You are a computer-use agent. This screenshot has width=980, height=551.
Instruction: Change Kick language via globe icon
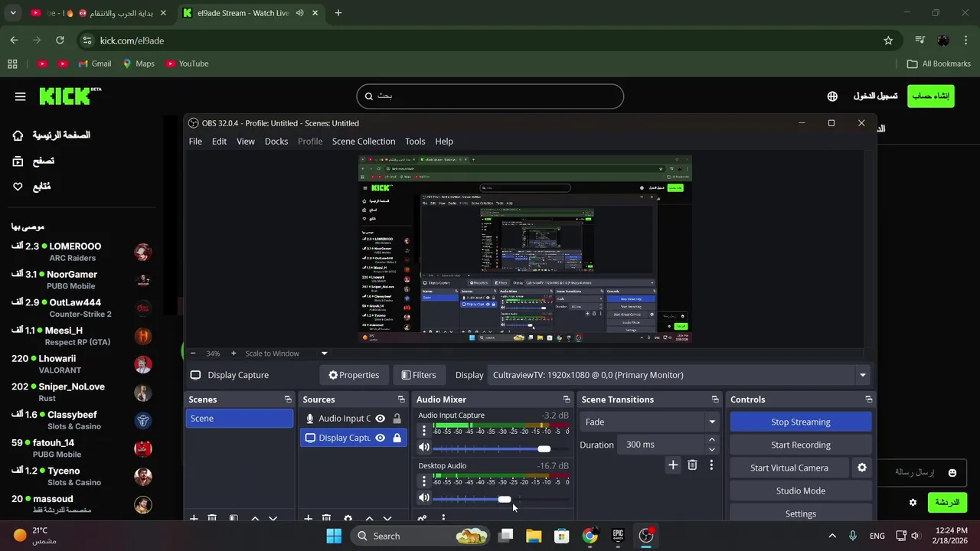pyautogui.click(x=832, y=96)
